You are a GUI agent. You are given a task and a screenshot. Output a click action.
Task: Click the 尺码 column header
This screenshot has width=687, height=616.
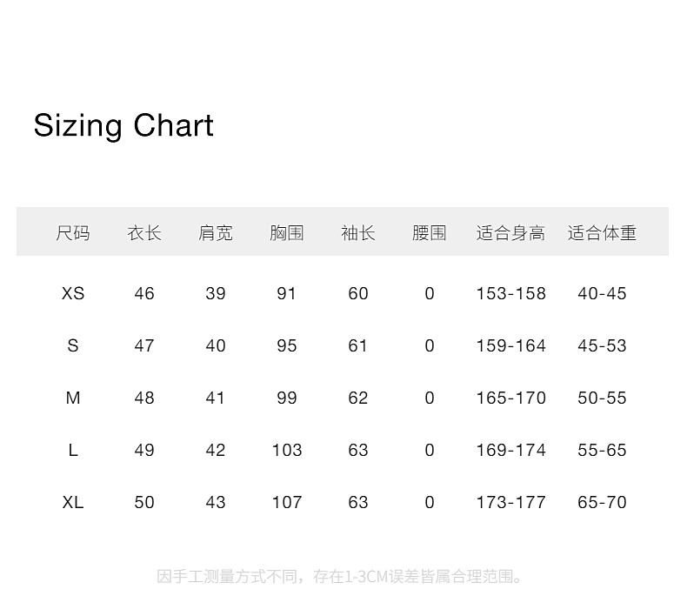(x=73, y=232)
